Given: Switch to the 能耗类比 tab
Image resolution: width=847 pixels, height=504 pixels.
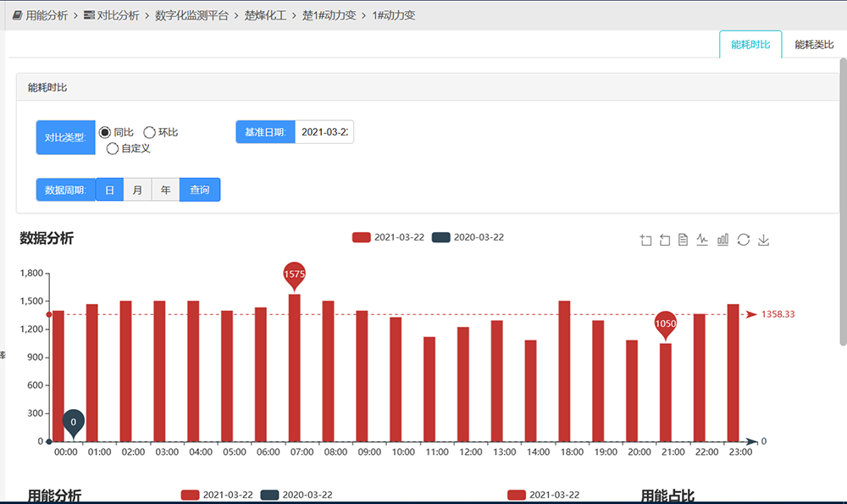Looking at the screenshot, I should click(814, 45).
